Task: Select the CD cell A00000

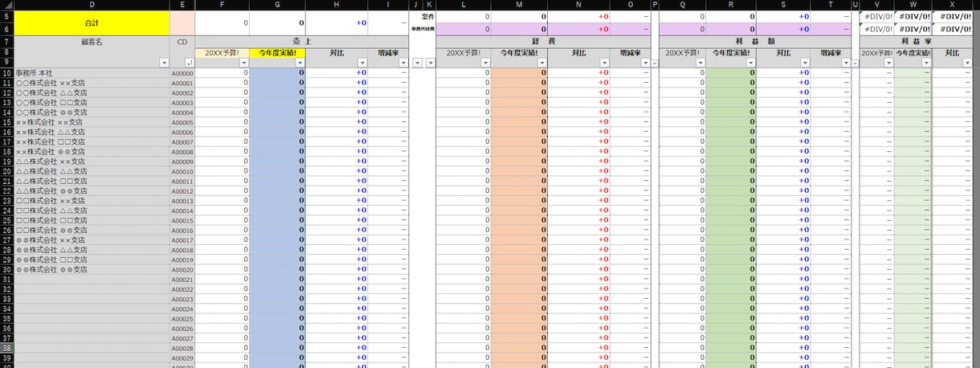Action: 182,72
